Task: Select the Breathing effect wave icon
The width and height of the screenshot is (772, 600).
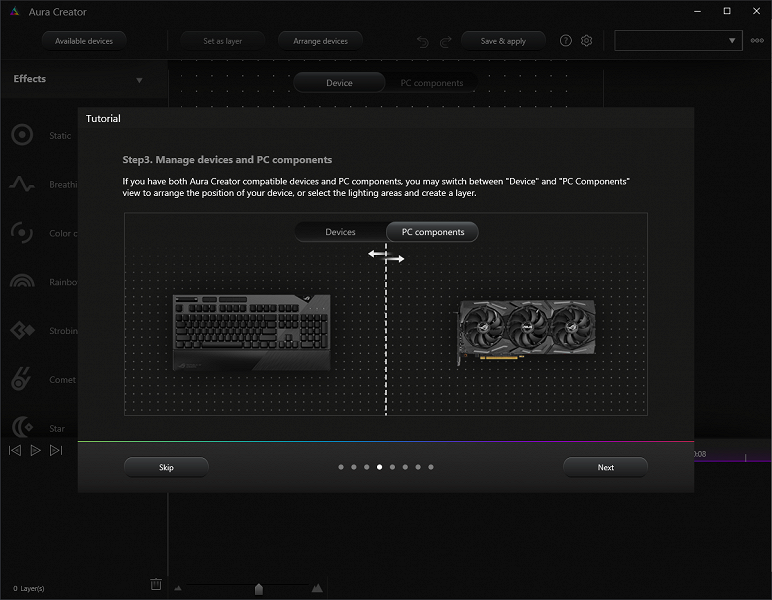Action: pos(22,184)
